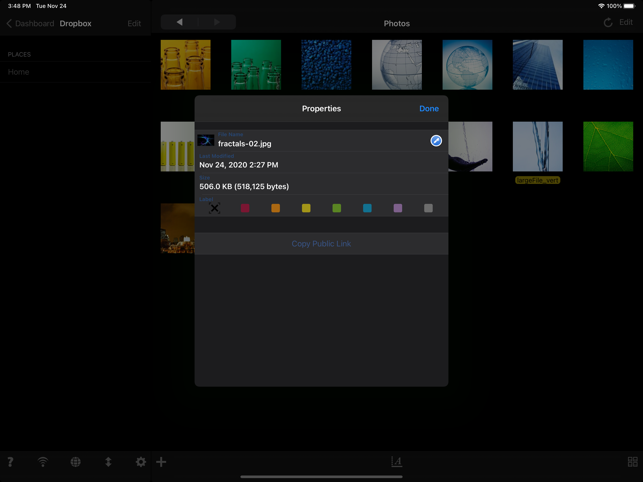Open the gray wireframe globe thumbnail
This screenshot has width=643, height=482.
[x=397, y=65]
